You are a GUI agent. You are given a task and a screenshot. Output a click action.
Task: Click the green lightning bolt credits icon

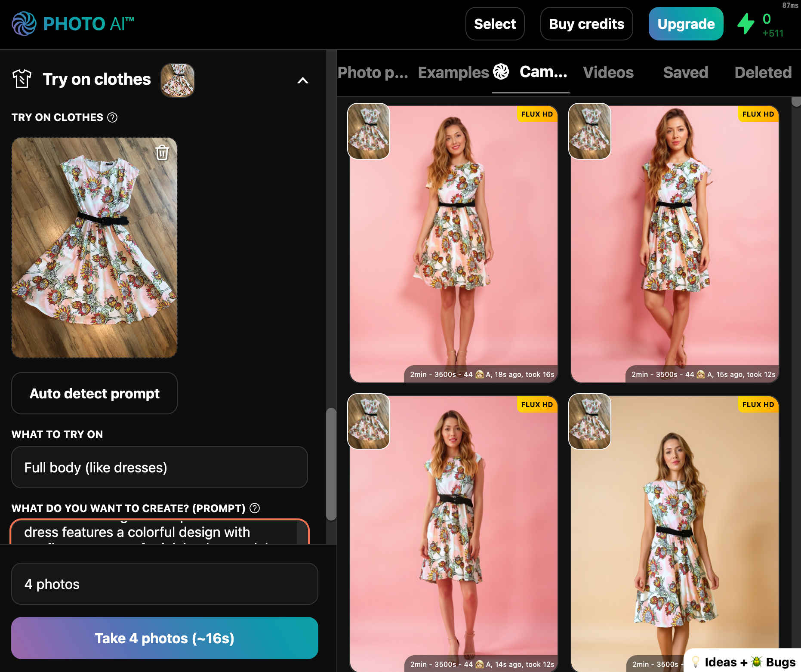[x=746, y=24]
